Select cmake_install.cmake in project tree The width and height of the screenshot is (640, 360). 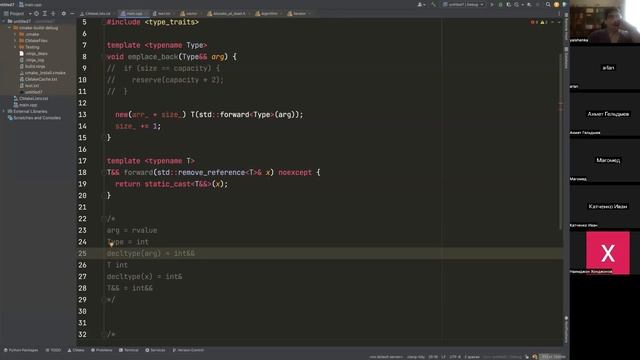(45, 73)
